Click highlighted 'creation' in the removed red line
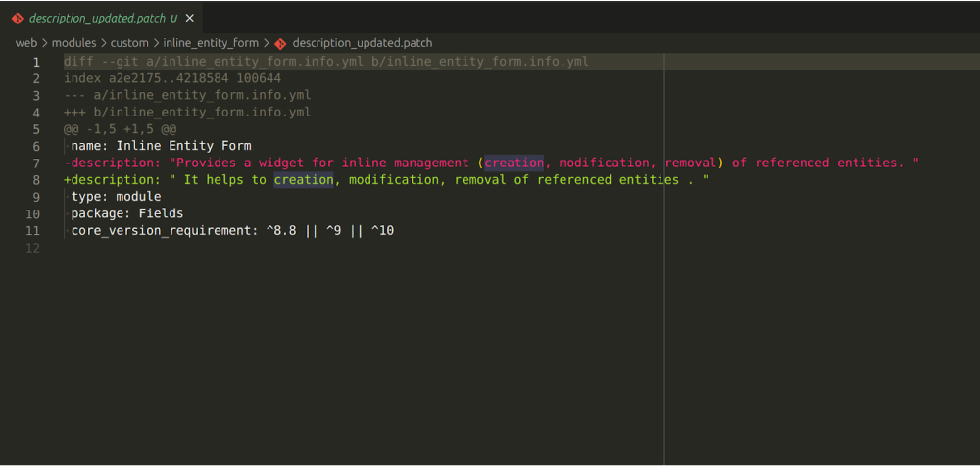980x466 pixels. tap(514, 163)
